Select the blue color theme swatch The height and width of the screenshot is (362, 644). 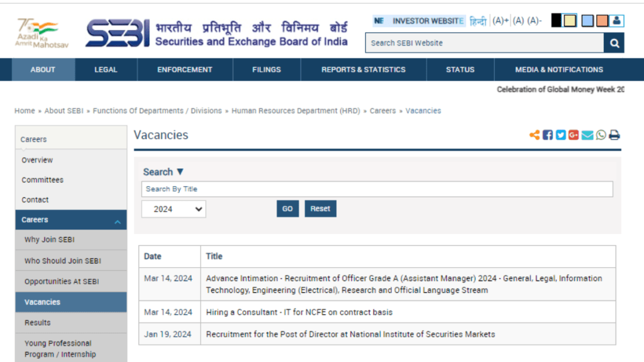[587, 21]
